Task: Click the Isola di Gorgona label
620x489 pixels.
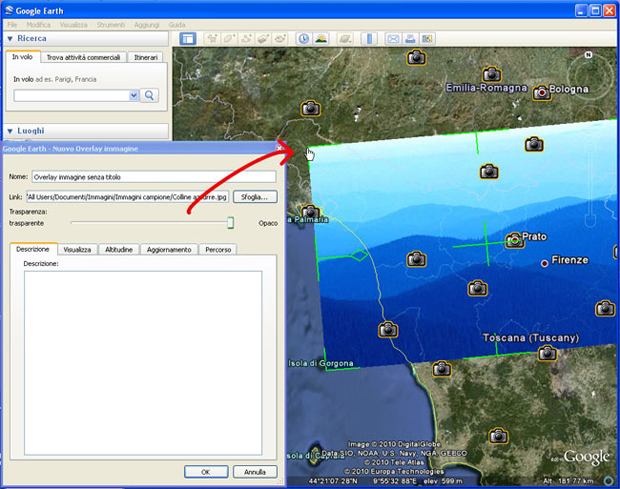Action: pyautogui.click(x=321, y=363)
